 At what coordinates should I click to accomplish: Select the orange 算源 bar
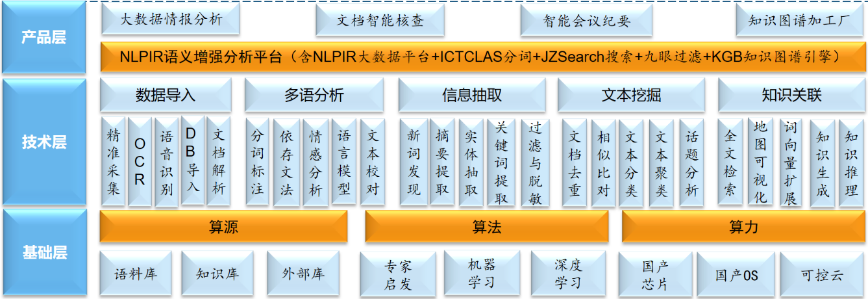click(223, 227)
